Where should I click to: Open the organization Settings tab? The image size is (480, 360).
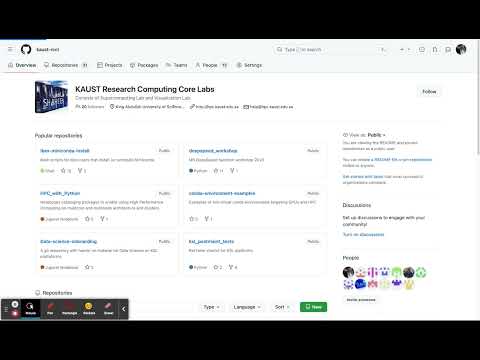[249, 65]
